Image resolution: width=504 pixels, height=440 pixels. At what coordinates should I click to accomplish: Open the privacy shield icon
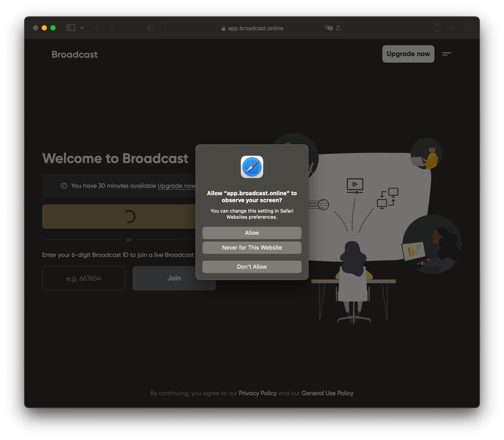[x=150, y=28]
